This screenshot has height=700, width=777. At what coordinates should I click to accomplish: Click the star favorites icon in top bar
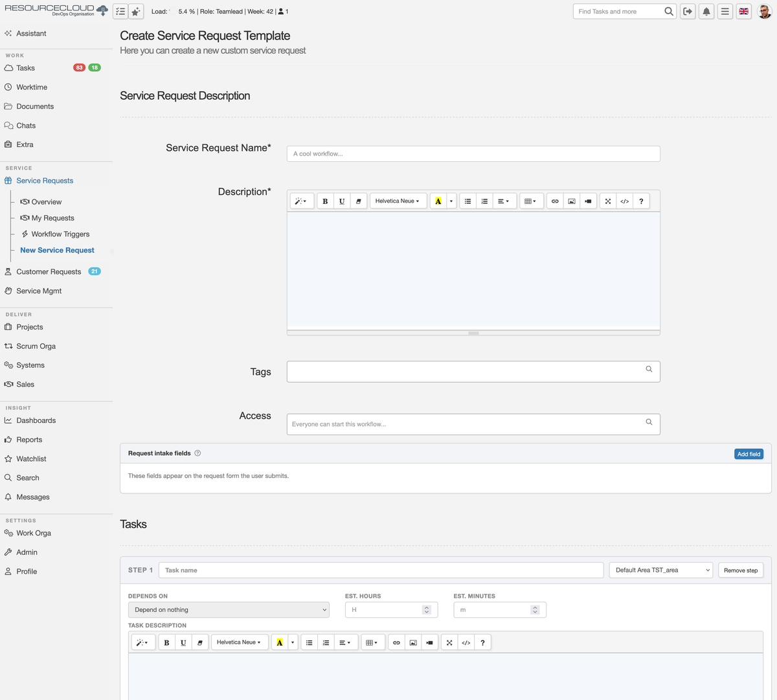136,12
